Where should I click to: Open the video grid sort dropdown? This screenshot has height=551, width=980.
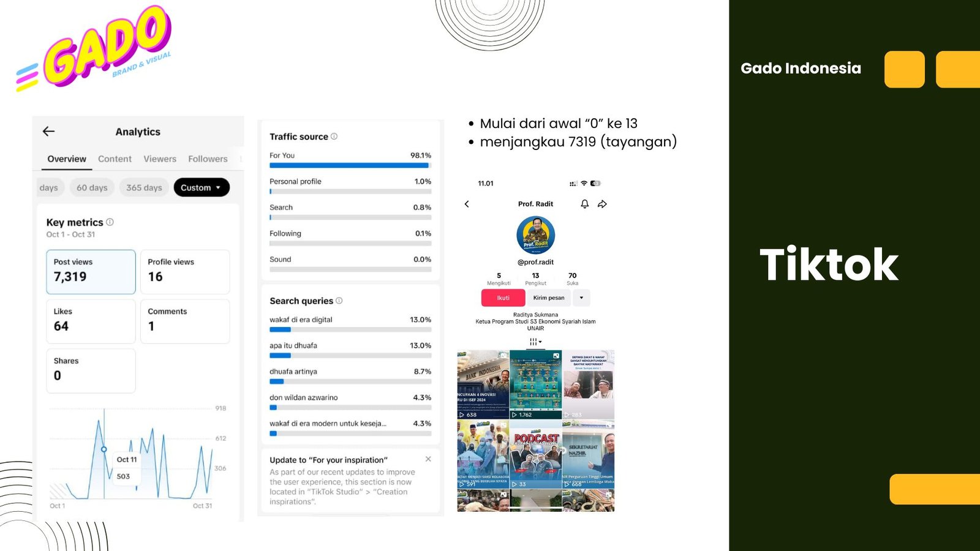[535, 342]
